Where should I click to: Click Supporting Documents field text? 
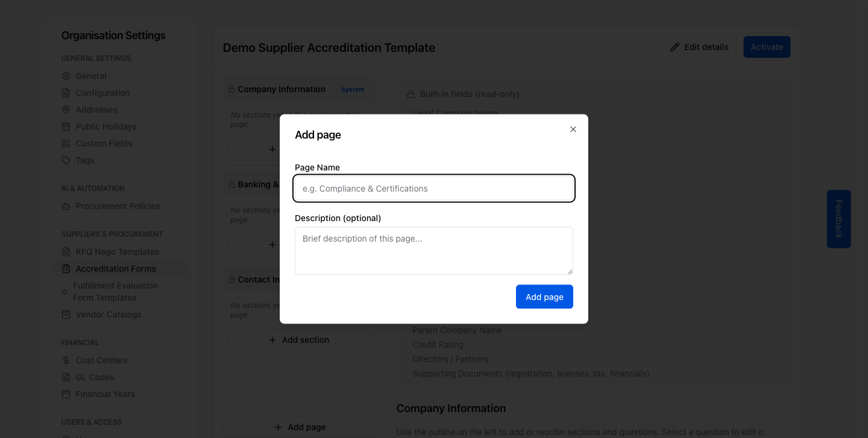coord(531,374)
